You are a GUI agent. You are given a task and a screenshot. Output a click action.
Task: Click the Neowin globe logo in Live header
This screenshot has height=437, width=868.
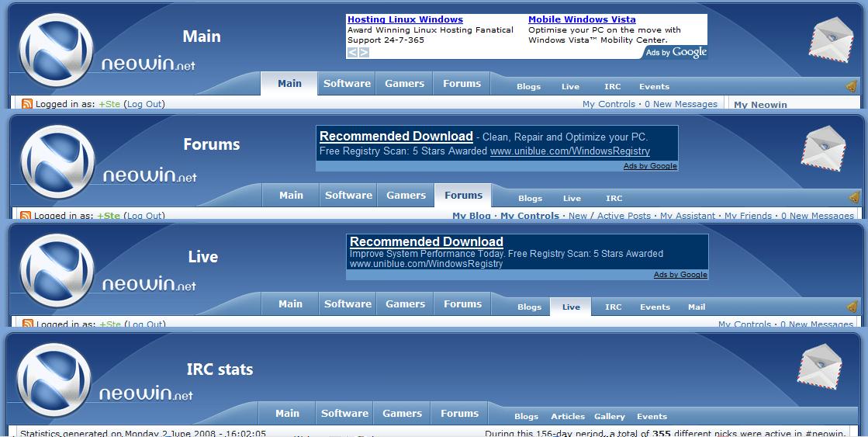[57, 270]
